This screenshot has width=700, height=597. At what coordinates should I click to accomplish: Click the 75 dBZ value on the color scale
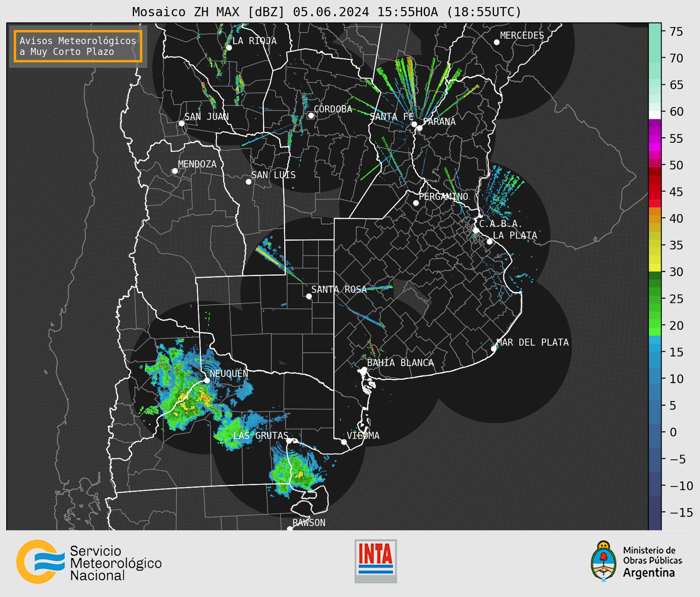pyautogui.click(x=676, y=32)
